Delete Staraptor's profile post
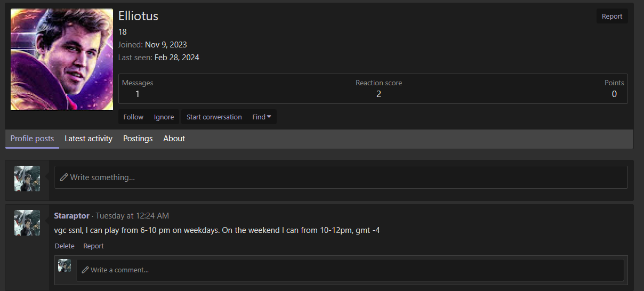 point(65,246)
